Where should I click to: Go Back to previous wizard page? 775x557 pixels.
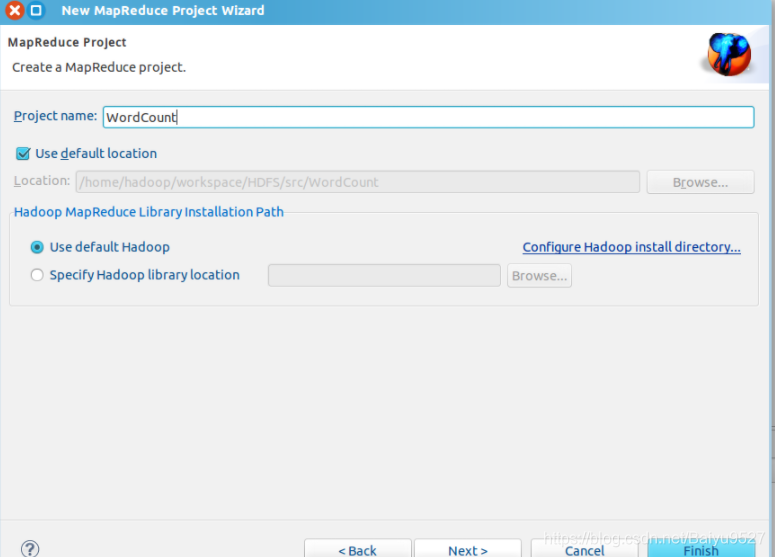point(357,549)
